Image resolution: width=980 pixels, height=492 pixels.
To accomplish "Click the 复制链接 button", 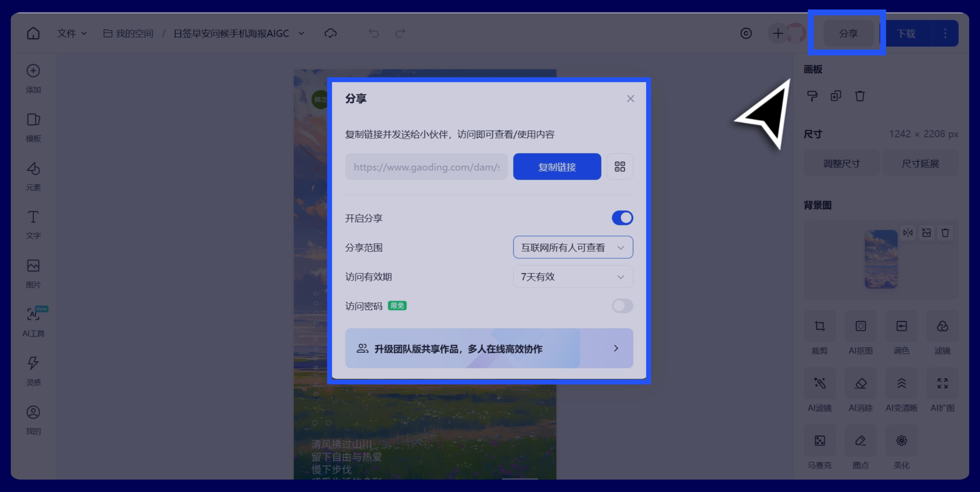I will 557,167.
